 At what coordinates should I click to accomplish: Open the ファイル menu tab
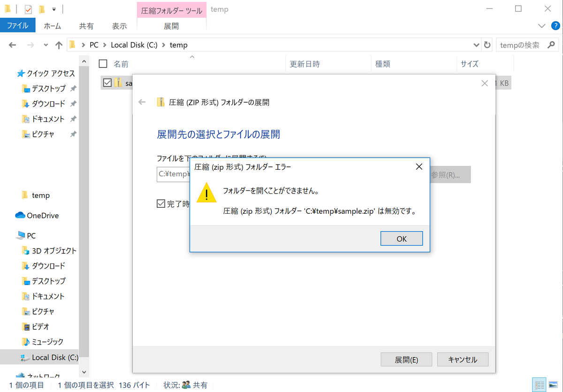(19, 26)
